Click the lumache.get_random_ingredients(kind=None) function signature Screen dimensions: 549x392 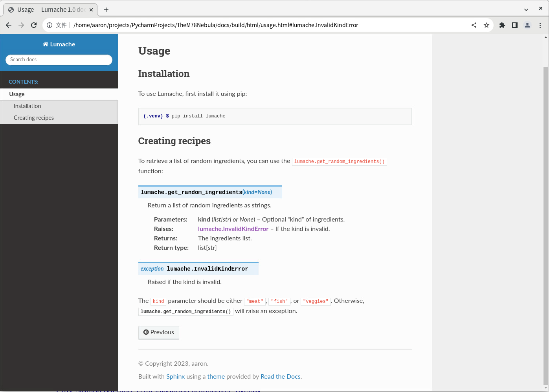pyautogui.click(x=210, y=192)
